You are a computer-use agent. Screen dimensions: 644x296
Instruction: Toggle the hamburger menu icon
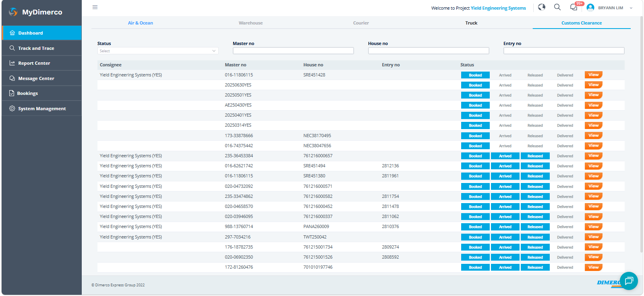point(95,7)
